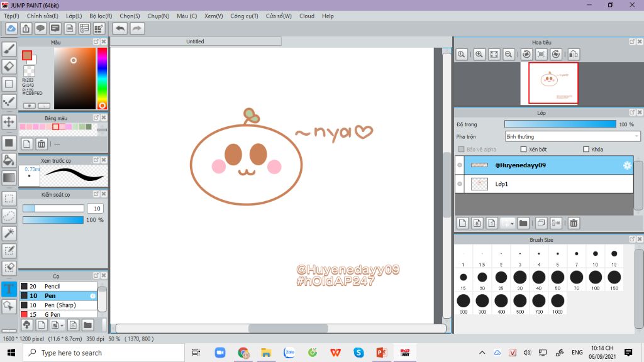
Task: Open settings gear on @Huyenedayy09 layer
Action: (x=627, y=165)
